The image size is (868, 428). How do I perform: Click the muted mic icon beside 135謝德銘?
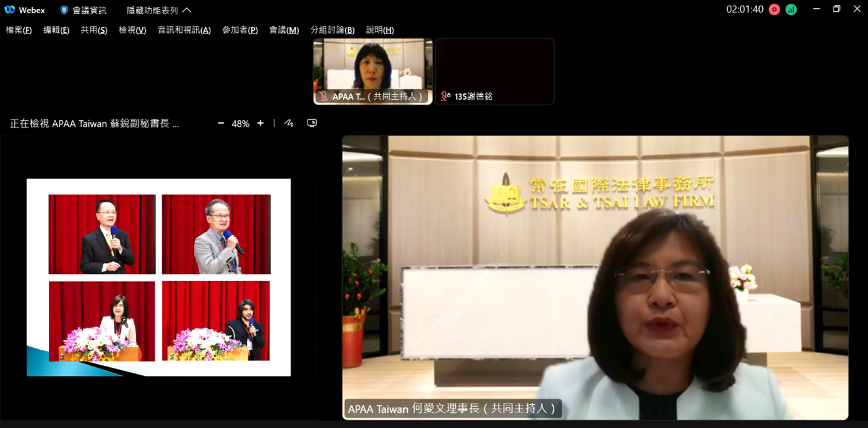click(x=445, y=97)
